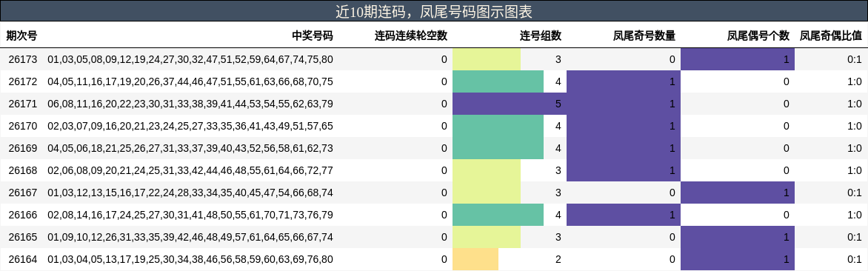Click the 0:1 ratio in row 26164
This screenshot has height=271, width=868.
coord(855,259)
